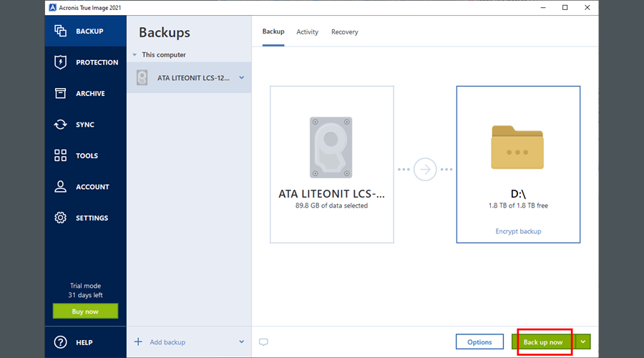
Task: Open the backup Options button
Action: tap(479, 342)
